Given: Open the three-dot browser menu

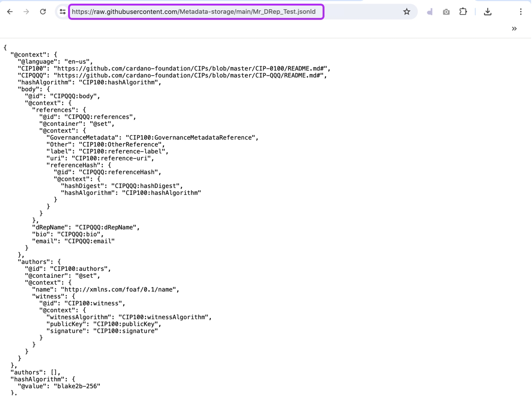Looking at the screenshot, I should point(520,12).
